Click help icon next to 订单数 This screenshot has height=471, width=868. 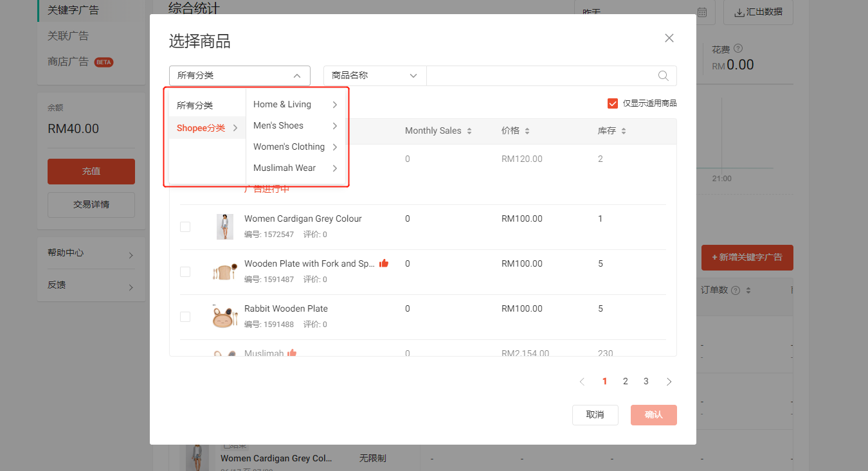736,290
